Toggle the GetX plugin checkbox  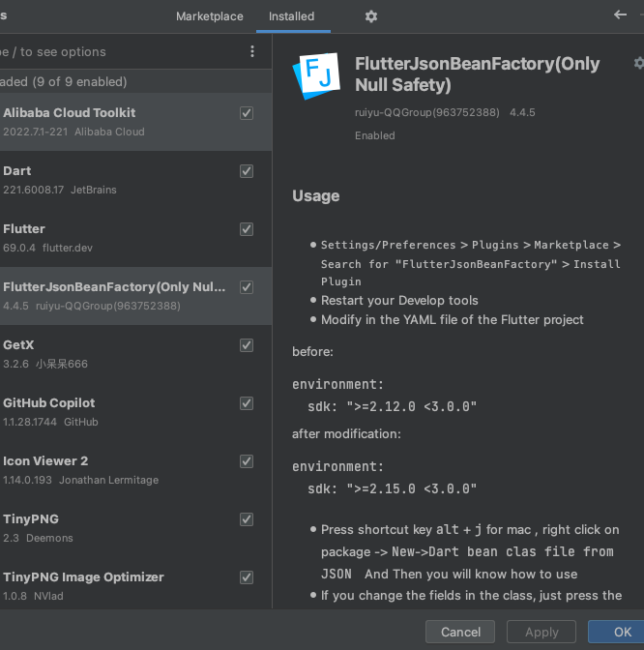click(x=247, y=345)
